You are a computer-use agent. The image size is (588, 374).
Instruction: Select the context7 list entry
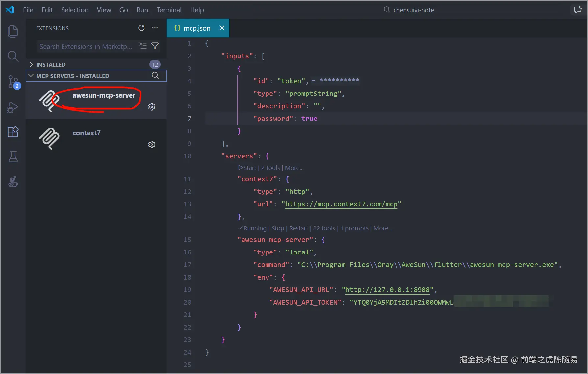coord(96,138)
